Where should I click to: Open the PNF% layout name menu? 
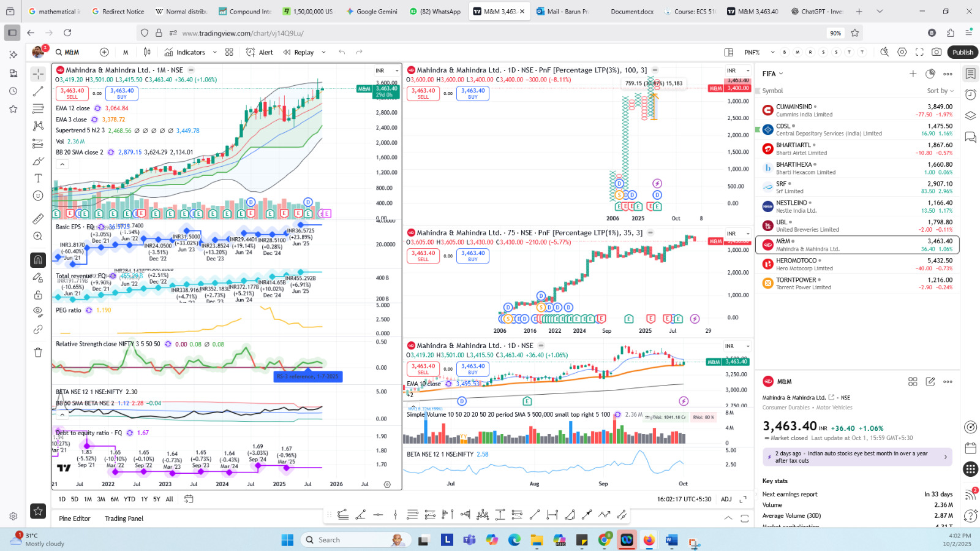pos(759,52)
